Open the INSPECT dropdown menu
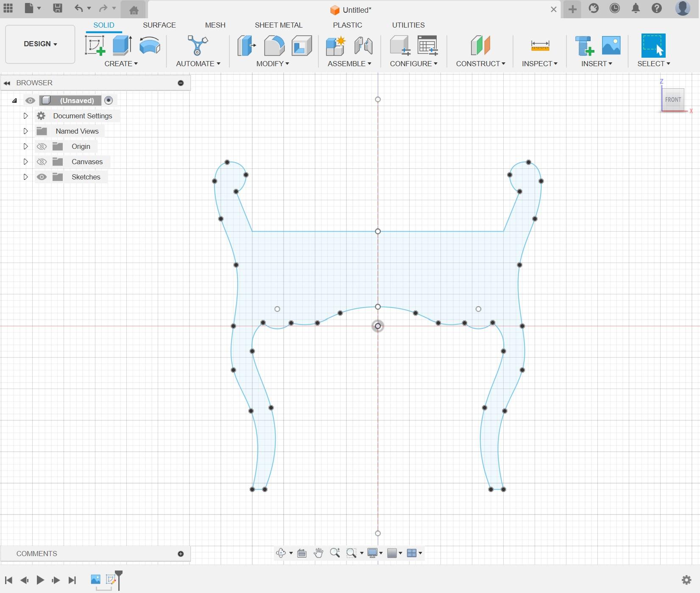Image resolution: width=700 pixels, height=593 pixels. pyautogui.click(x=540, y=64)
